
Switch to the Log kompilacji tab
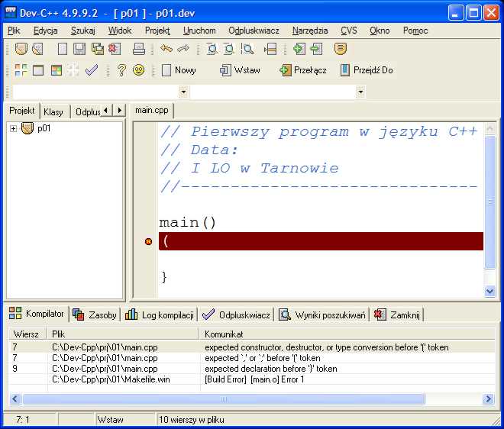click(160, 314)
